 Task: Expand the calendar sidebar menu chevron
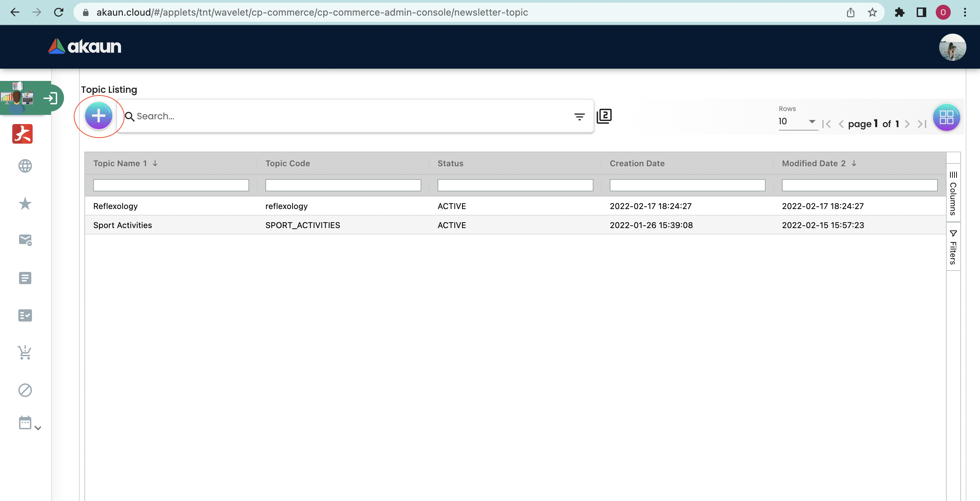click(x=38, y=428)
